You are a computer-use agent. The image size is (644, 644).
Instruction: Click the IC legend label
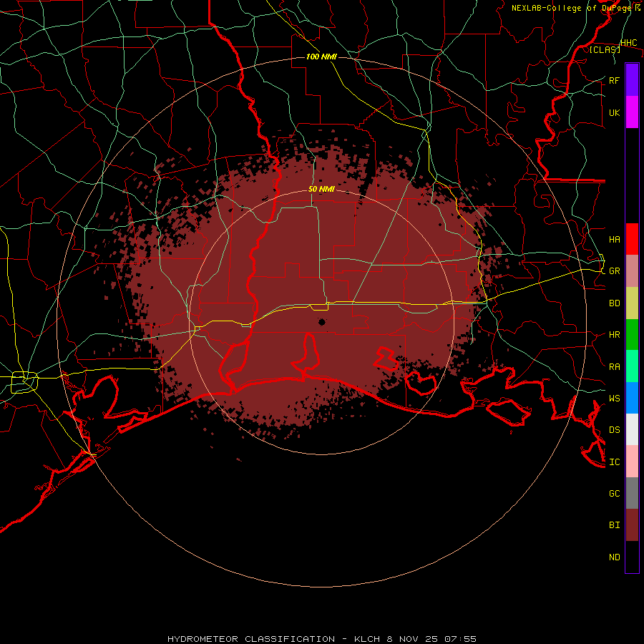(614, 462)
